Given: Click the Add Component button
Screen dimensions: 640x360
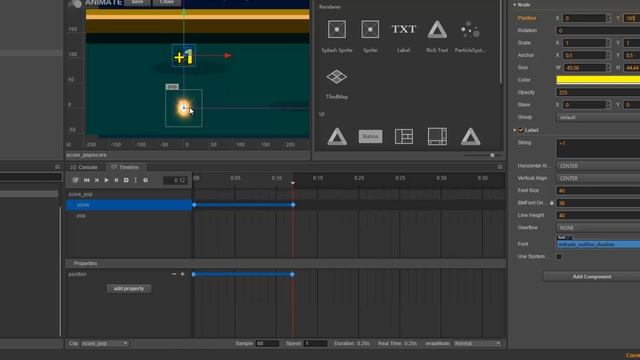Looking at the screenshot, I should click(591, 276).
